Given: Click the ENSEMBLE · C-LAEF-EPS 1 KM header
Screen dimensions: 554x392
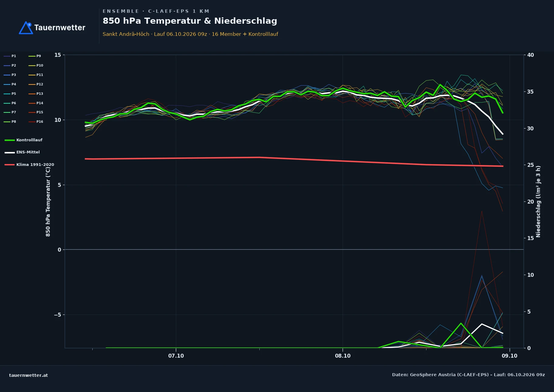Looking at the screenshot, I should (x=156, y=11).
